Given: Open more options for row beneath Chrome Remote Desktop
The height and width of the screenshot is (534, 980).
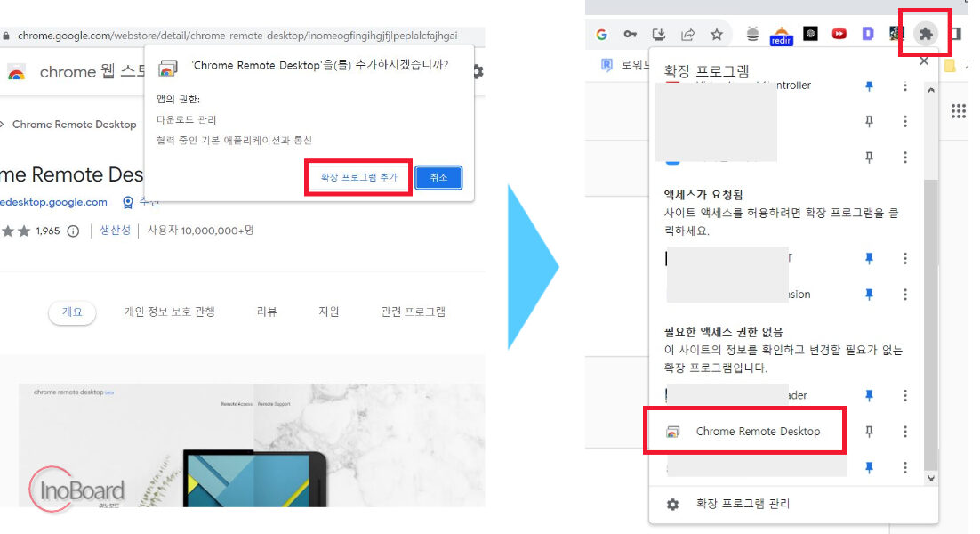Looking at the screenshot, I should (905, 467).
